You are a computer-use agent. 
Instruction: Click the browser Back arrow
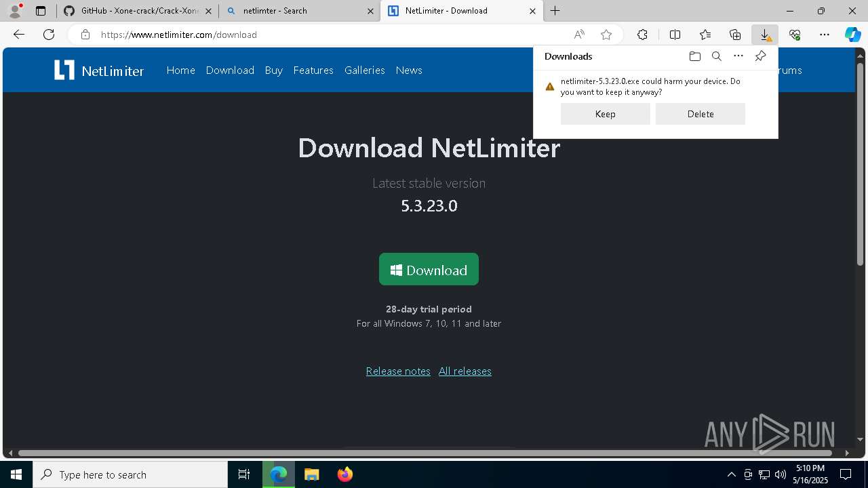pyautogui.click(x=19, y=35)
